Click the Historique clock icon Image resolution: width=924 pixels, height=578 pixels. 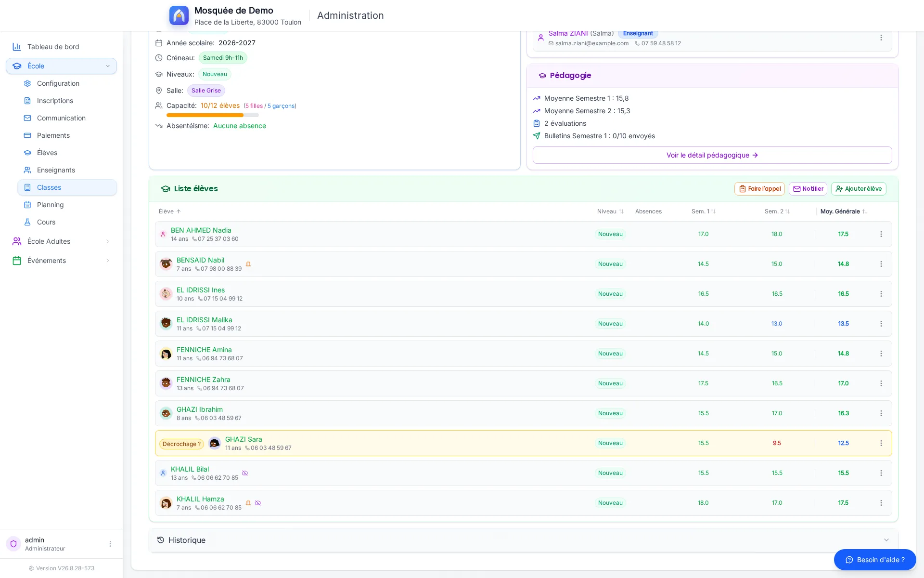click(x=161, y=540)
